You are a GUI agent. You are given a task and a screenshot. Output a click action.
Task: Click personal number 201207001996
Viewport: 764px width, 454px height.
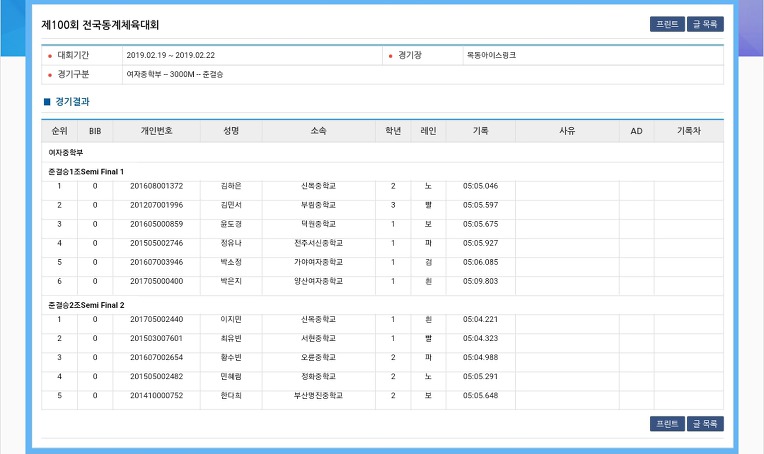pyautogui.click(x=156, y=205)
